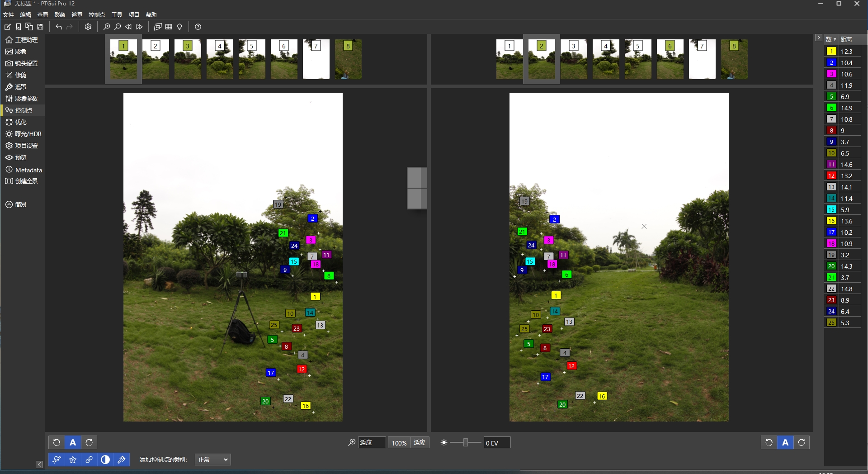
Task: Click the New project toolbar icon
Action: [8, 27]
